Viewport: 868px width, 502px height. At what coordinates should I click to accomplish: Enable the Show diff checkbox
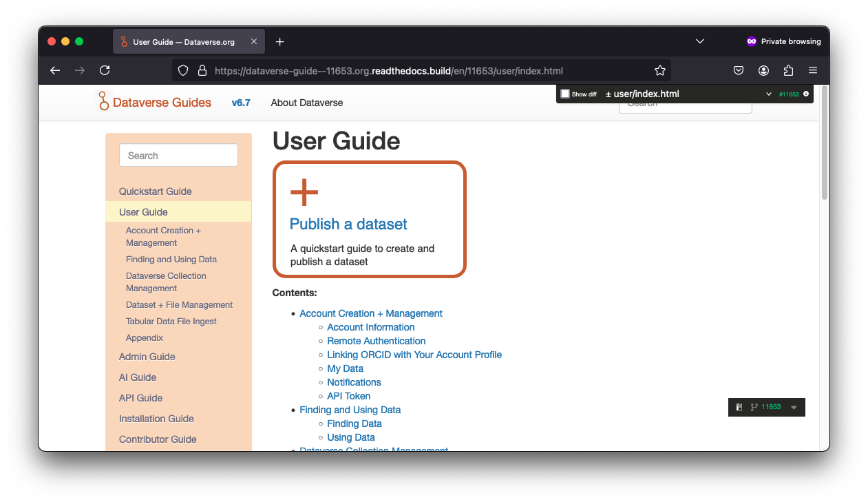click(x=565, y=94)
